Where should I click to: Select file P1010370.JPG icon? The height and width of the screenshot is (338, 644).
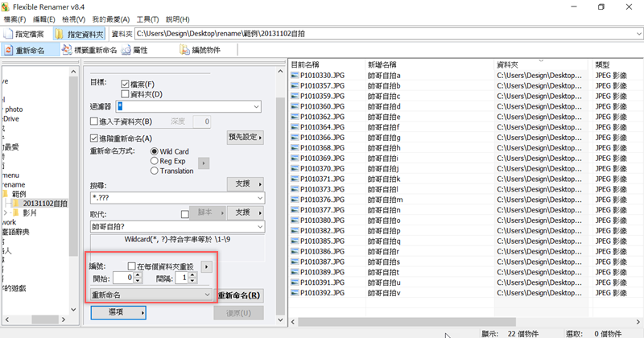click(x=295, y=168)
